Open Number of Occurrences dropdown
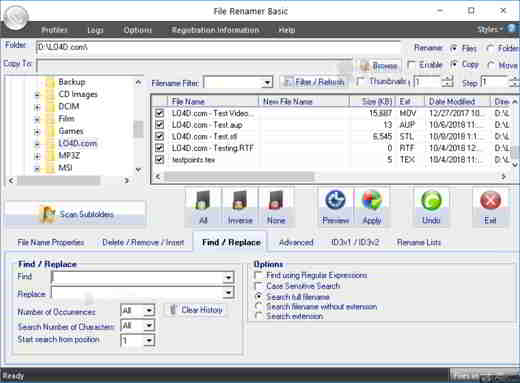520x383 pixels. coord(149,310)
